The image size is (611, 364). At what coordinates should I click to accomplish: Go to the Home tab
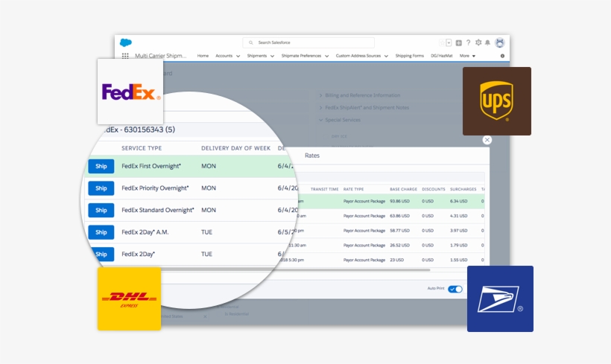[203, 56]
